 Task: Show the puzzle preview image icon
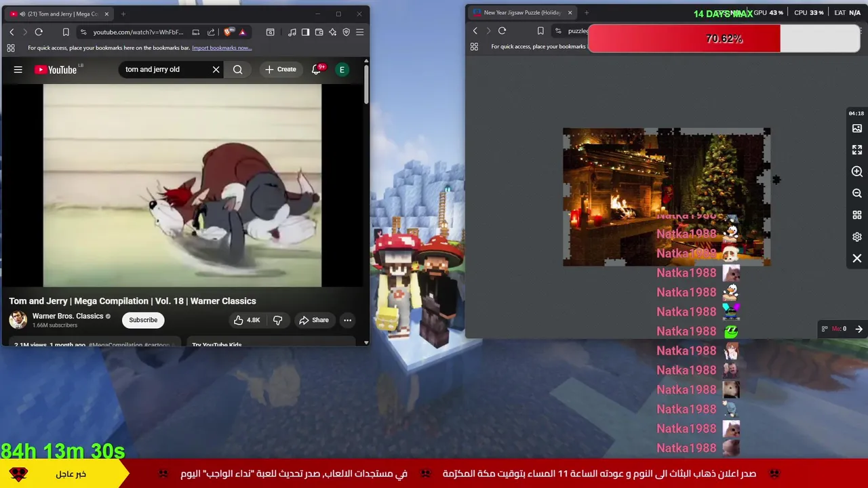857,128
